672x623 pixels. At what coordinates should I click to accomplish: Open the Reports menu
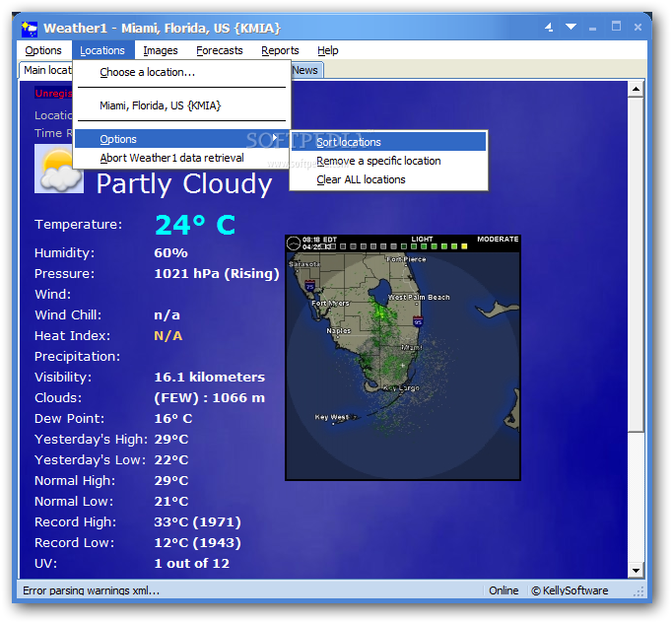click(280, 50)
